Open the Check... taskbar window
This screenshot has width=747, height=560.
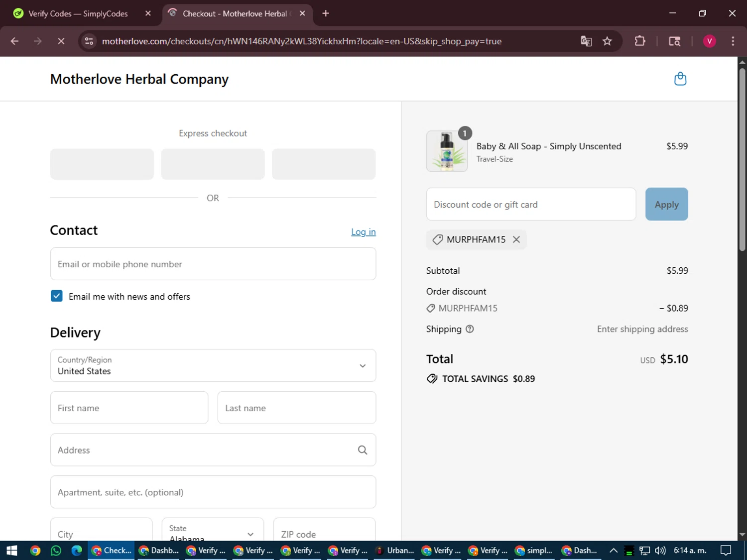point(112,551)
